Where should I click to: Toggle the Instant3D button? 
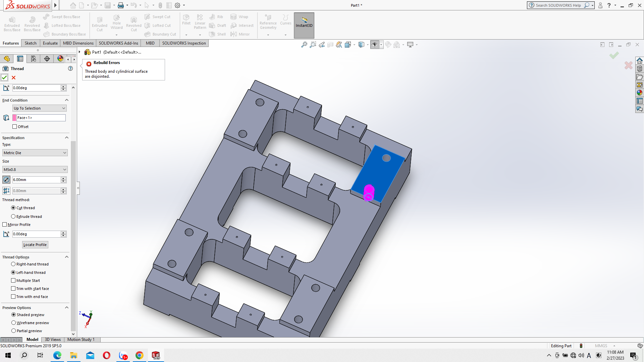304,25
